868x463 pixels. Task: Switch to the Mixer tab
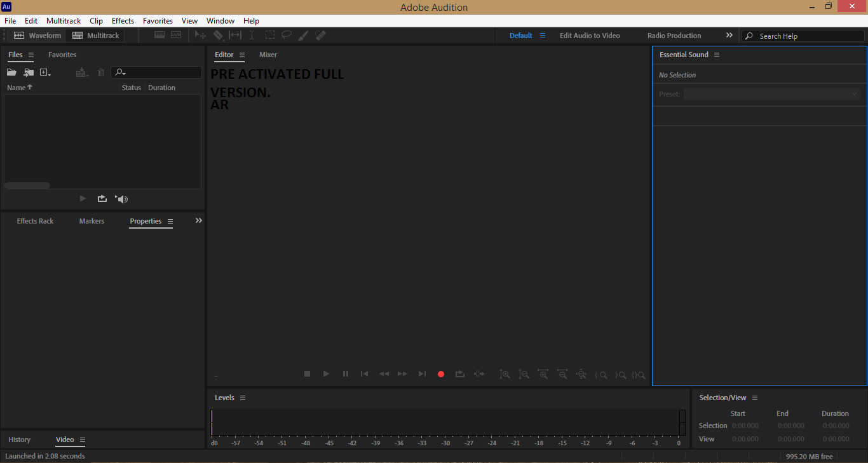coord(268,55)
